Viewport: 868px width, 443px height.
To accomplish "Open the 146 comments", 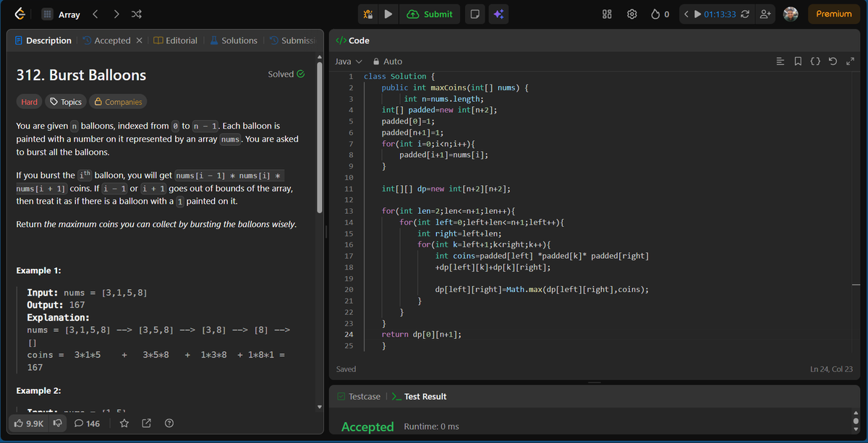I will [x=88, y=423].
